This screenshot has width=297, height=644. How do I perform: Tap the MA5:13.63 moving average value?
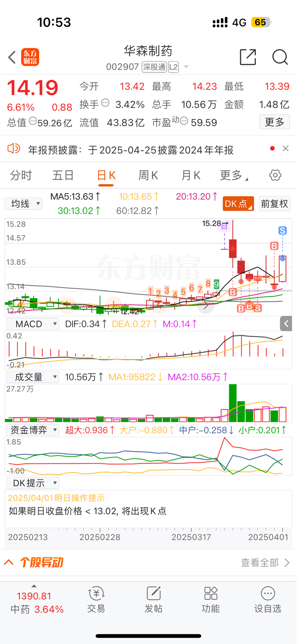(76, 196)
